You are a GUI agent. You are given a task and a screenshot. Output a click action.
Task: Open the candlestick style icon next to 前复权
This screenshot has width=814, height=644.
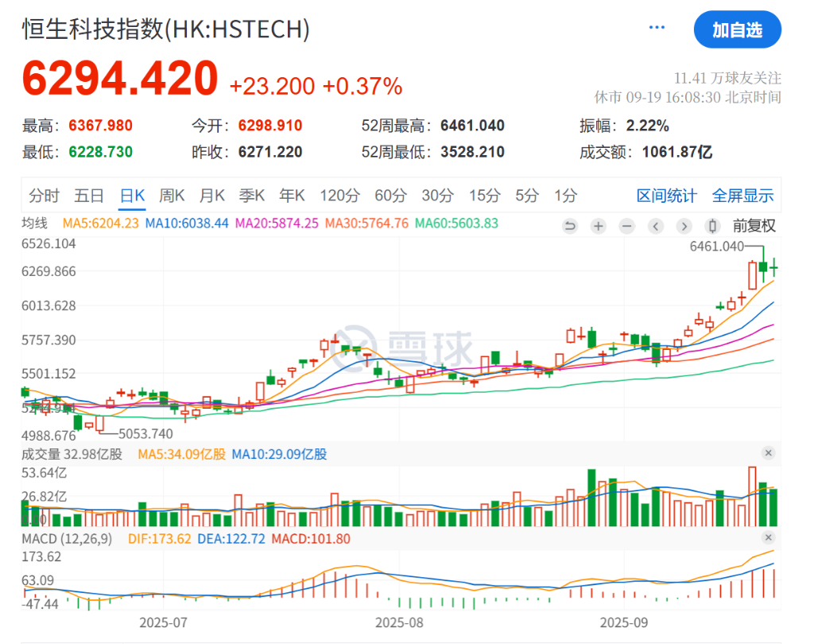pyautogui.click(x=712, y=226)
